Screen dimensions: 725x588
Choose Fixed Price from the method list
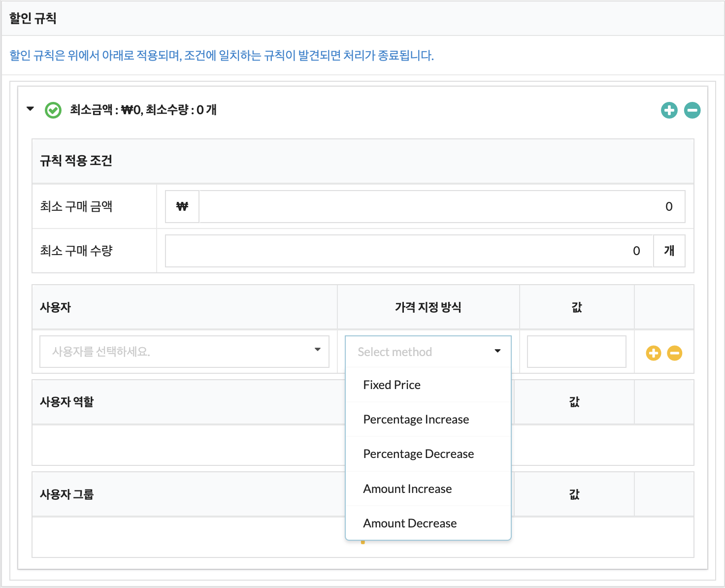coord(392,385)
